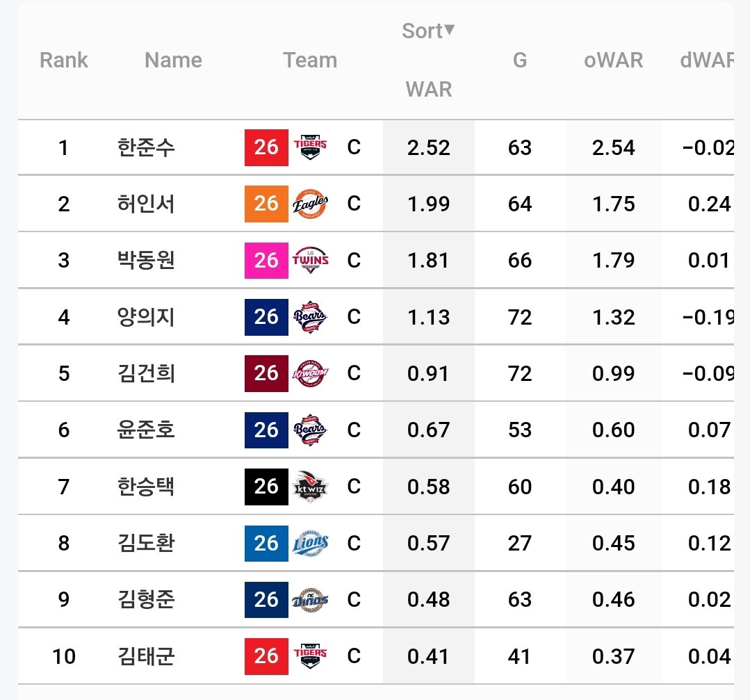This screenshot has width=750, height=700.
Task: Click the pink 26 badge for Twins
Action: click(266, 260)
